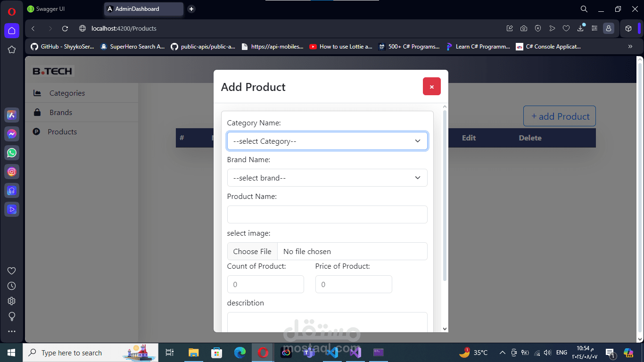
Task: Open Learn C# Programm bookmark
Action: point(478,47)
